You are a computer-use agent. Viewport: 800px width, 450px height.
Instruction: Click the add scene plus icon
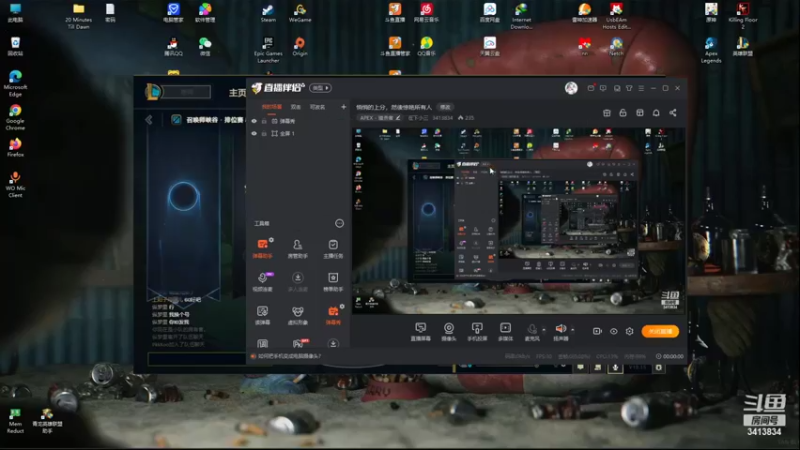343,107
